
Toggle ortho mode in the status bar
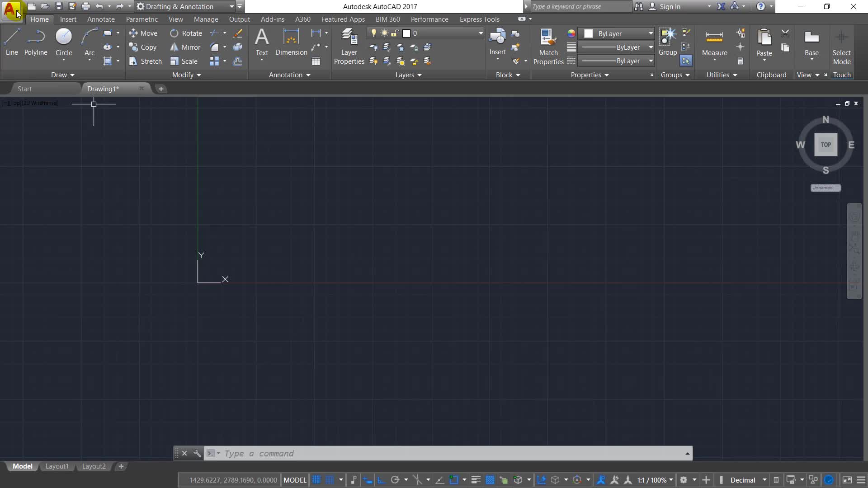381,480
